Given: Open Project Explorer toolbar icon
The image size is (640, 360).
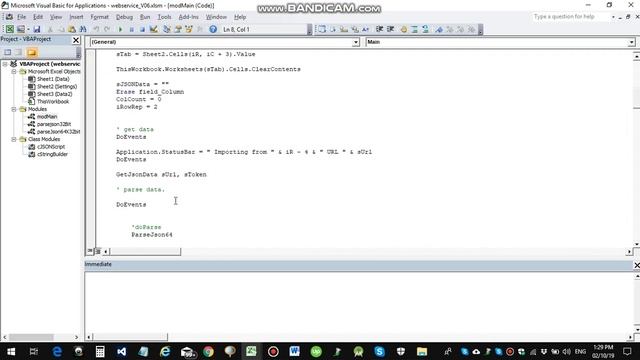Looking at the screenshot, I should tap(167, 29).
